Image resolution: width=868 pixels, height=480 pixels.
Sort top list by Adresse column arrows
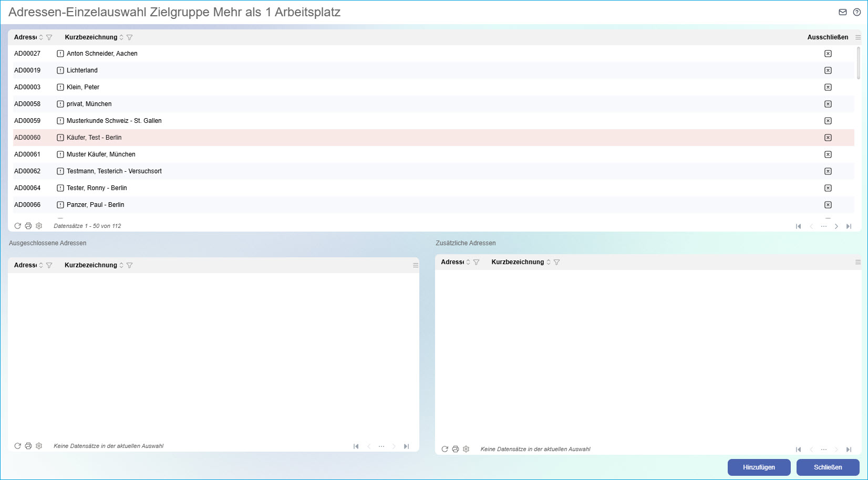pyautogui.click(x=41, y=37)
